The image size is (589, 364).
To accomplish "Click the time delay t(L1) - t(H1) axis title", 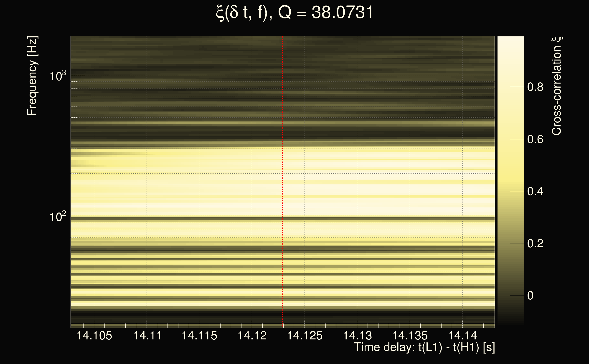I will point(424,347).
